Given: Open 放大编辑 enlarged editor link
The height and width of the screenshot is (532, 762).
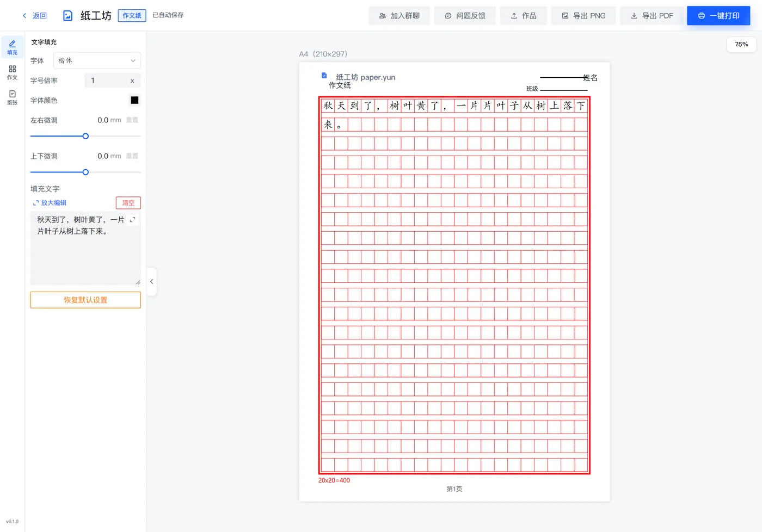Looking at the screenshot, I should (50, 203).
